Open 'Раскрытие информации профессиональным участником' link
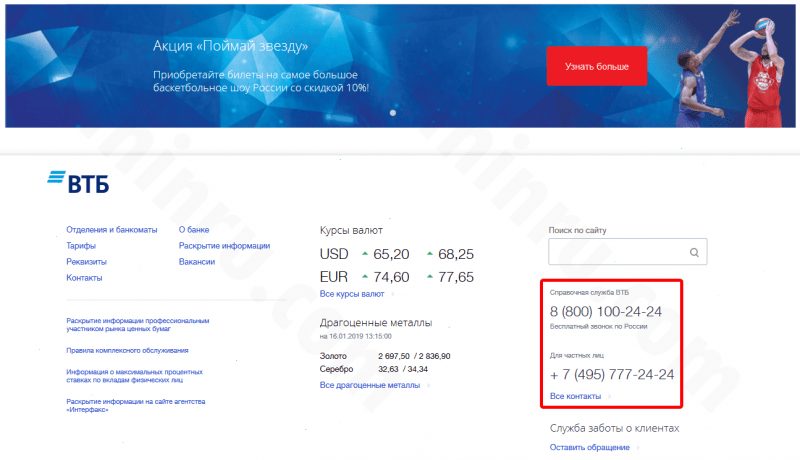Viewport: 800px width, 460px height. 138,325
